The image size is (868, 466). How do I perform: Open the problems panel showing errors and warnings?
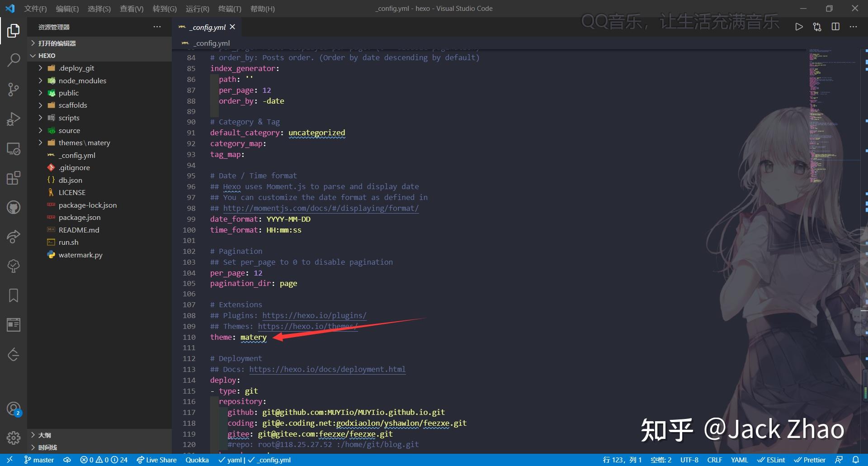103,459
